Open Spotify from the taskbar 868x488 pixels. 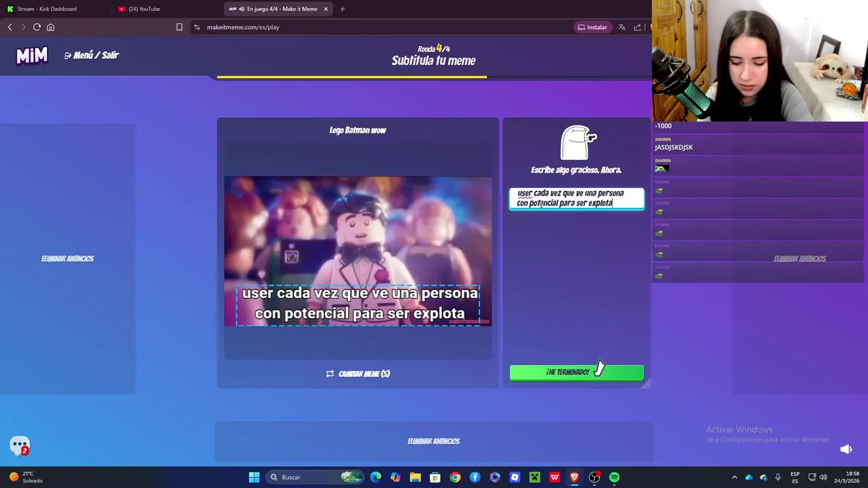[x=614, y=477]
